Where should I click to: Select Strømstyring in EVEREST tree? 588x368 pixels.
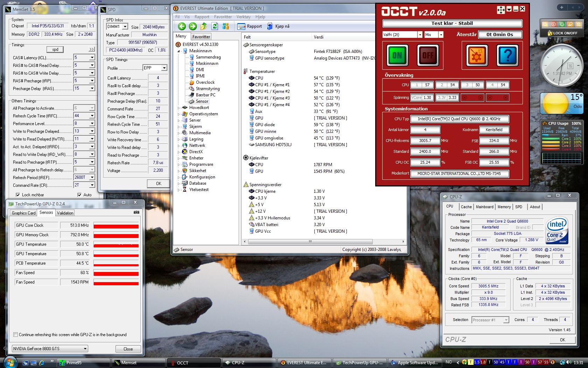[208, 89]
